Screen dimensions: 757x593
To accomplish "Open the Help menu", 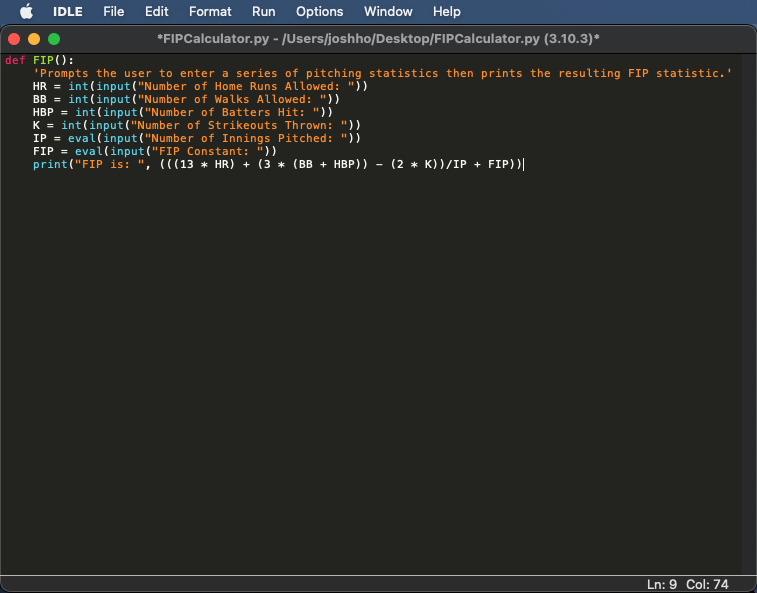I will coord(447,12).
